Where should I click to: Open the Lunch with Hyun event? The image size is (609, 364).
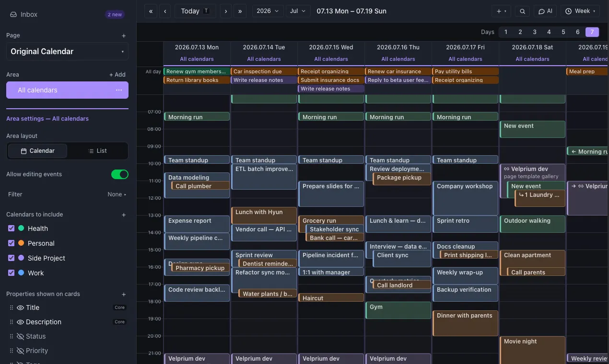pos(264,216)
